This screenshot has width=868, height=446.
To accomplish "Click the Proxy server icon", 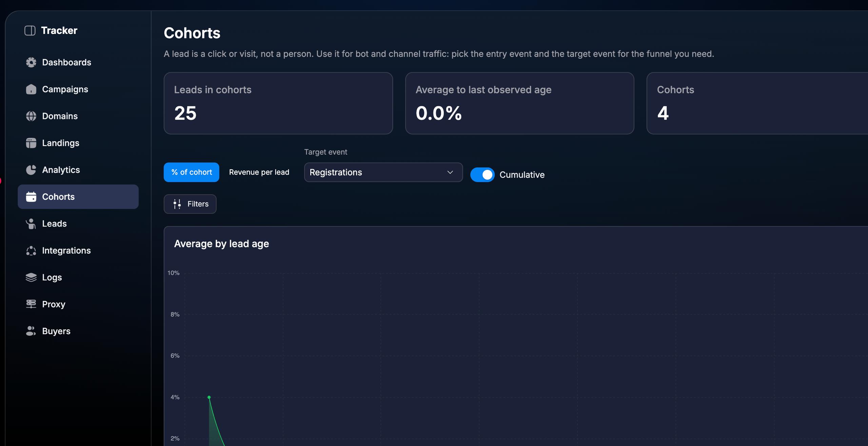I will tap(31, 304).
